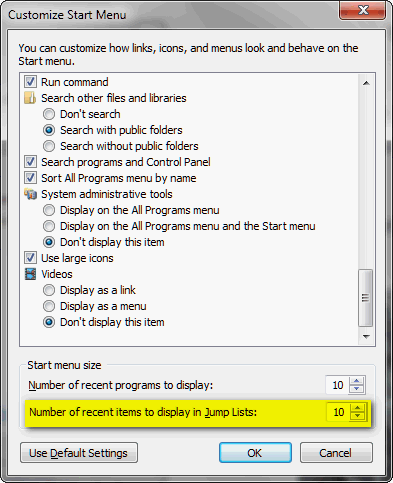The width and height of the screenshot is (393, 483).
Task: Increase number of recent programs to display
Action: pos(357,381)
